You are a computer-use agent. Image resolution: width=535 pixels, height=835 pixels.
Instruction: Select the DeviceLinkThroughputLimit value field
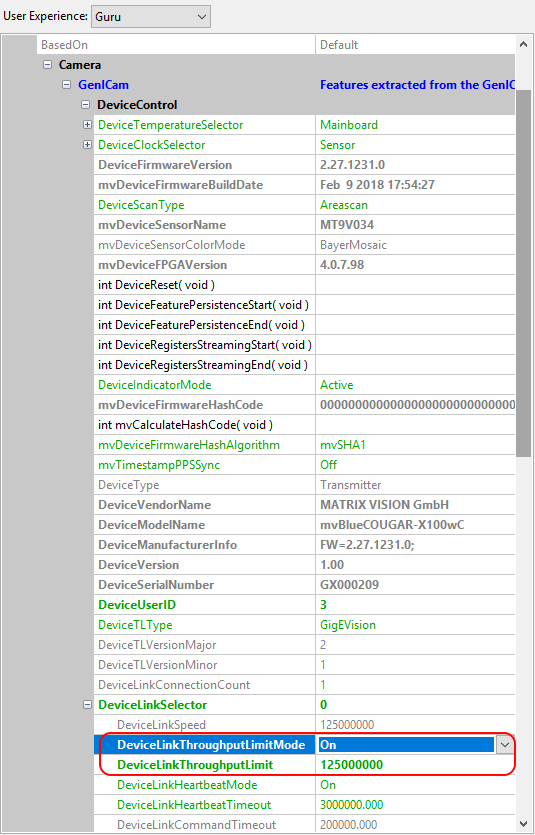(415, 765)
